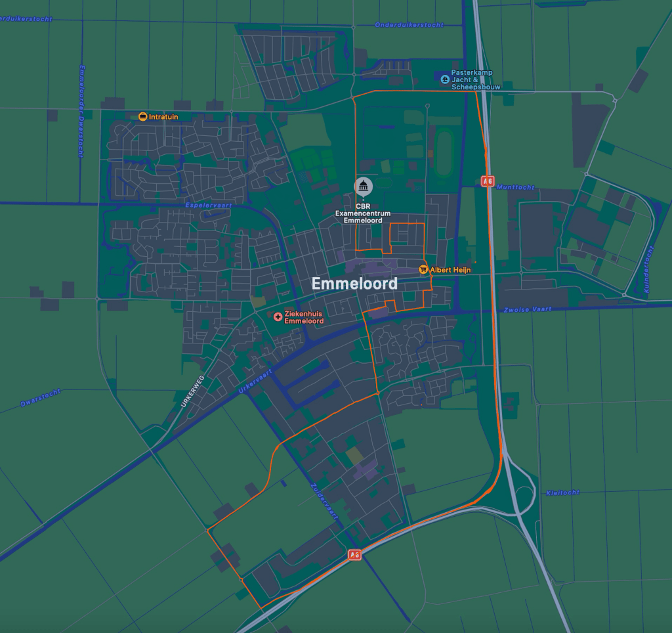Screen dimensions: 672x633
Task: Click the A6 road shield near Muntocht
Action: (x=487, y=181)
